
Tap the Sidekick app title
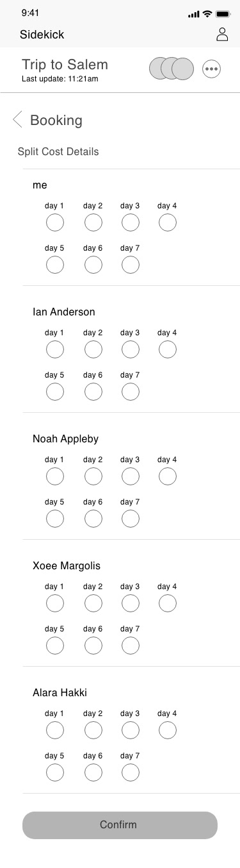pyautogui.click(x=42, y=35)
